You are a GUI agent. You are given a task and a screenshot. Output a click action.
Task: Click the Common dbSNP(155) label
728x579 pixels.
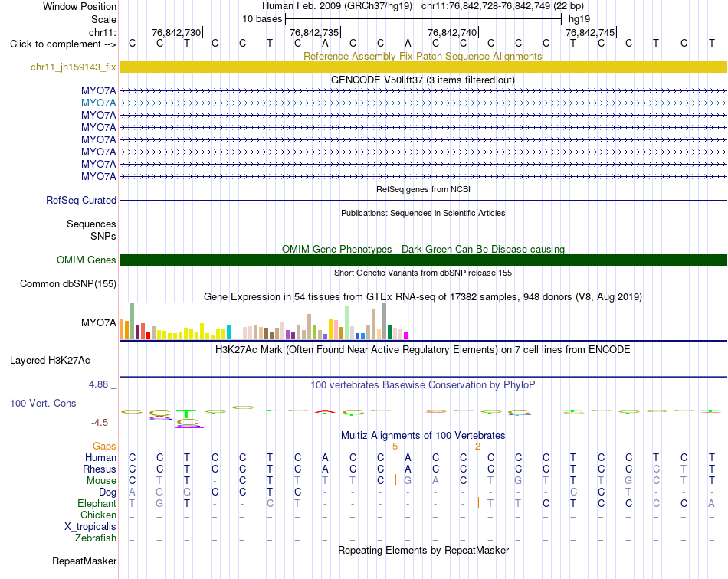67,284
